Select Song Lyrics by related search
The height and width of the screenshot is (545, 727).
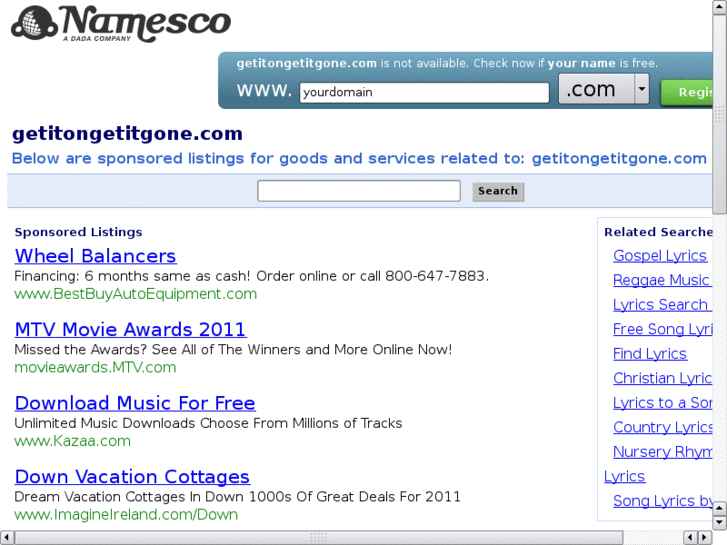tap(663, 501)
